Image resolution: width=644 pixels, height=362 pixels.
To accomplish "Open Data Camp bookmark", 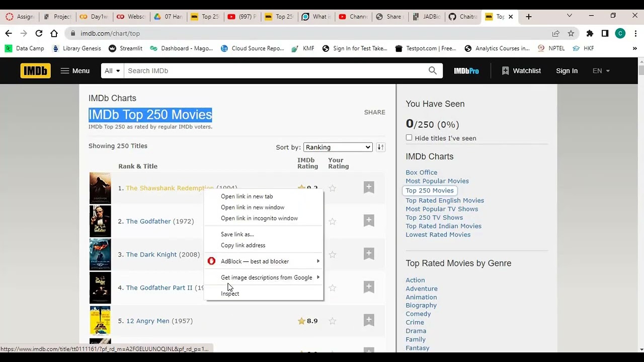I will point(25,48).
